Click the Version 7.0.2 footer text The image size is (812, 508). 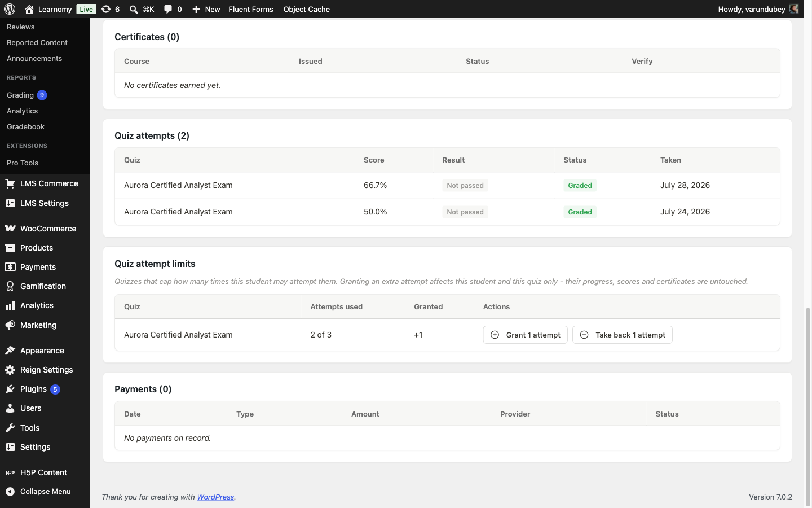770,497
